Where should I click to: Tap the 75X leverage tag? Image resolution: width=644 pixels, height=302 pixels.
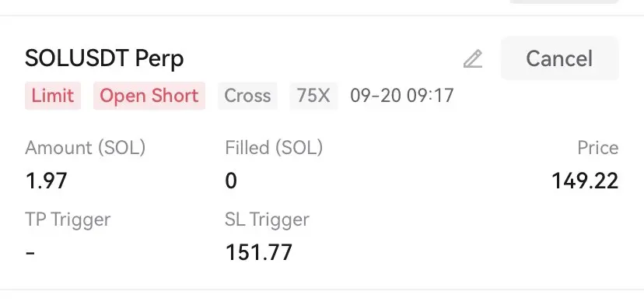click(313, 96)
